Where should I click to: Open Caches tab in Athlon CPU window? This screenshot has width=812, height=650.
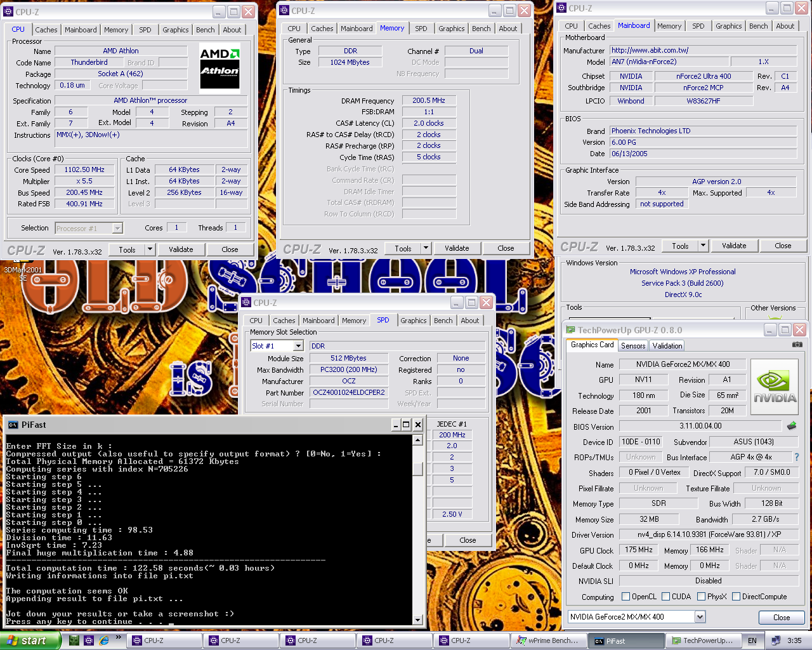coord(46,30)
